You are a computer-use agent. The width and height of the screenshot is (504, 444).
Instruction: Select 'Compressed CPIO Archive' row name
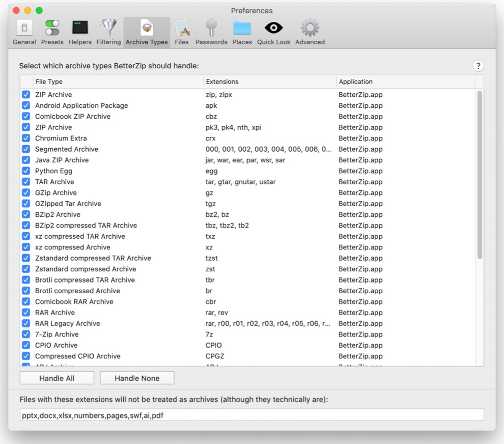click(x=78, y=356)
